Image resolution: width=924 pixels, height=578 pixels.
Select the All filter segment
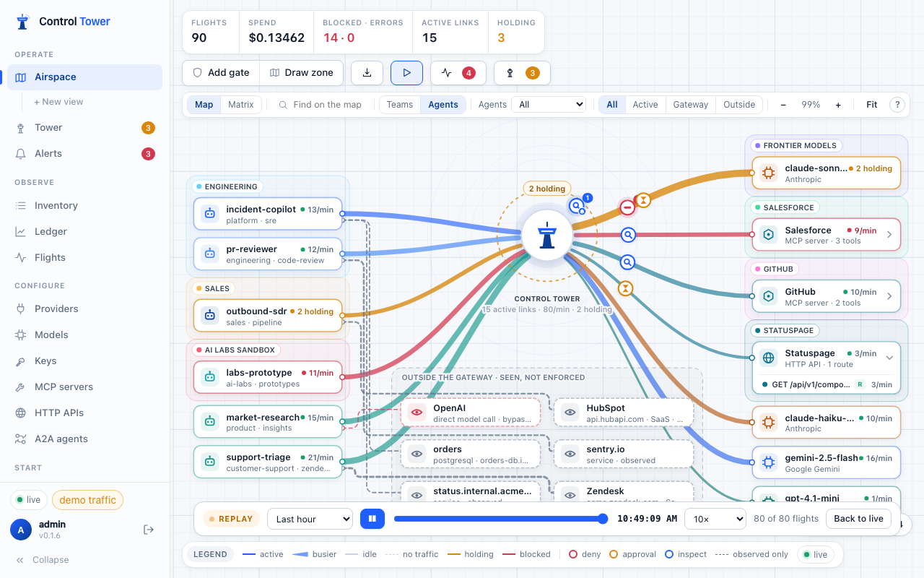[x=612, y=105]
